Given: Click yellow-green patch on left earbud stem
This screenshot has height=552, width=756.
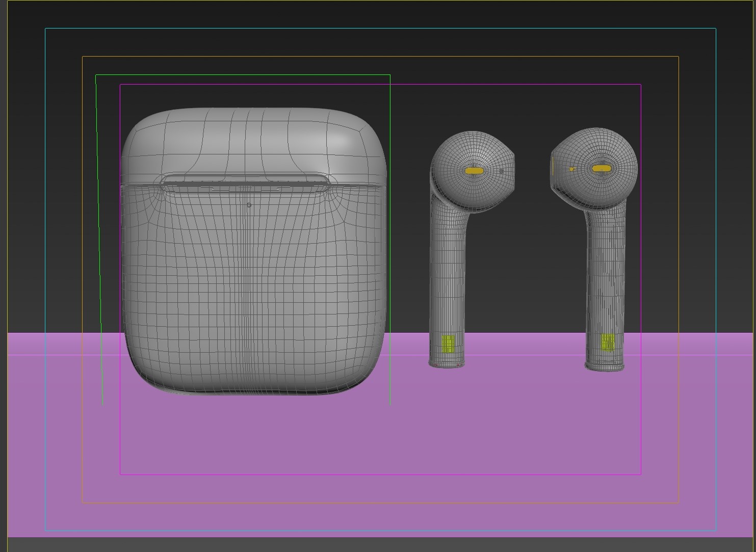Looking at the screenshot, I should tap(448, 344).
